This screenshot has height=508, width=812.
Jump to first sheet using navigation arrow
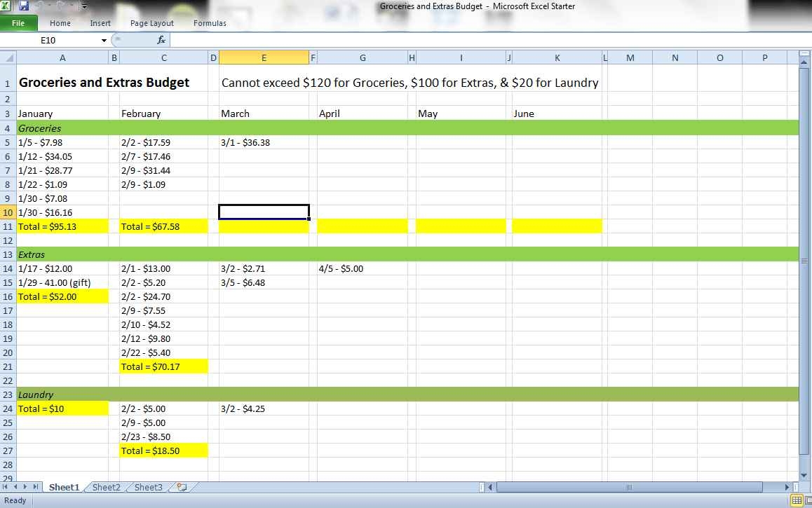click(6, 486)
